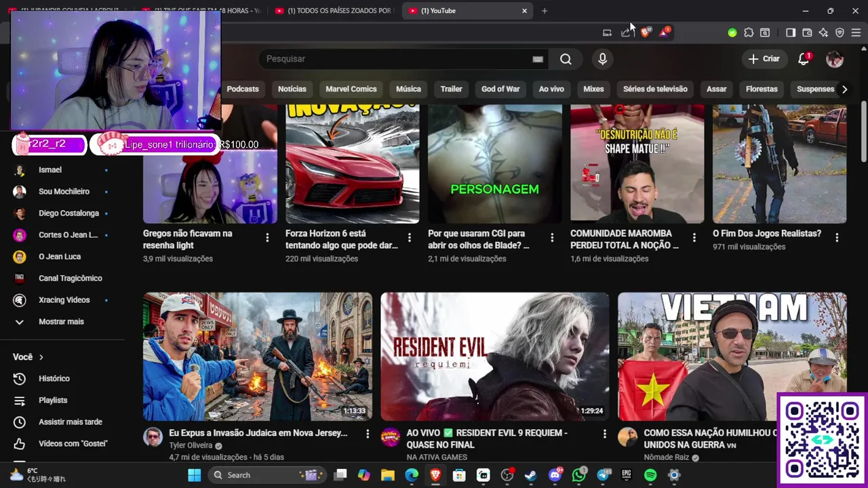Screen dimensions: 868x488
Task: Select the Música filter chip
Action: tap(408, 89)
